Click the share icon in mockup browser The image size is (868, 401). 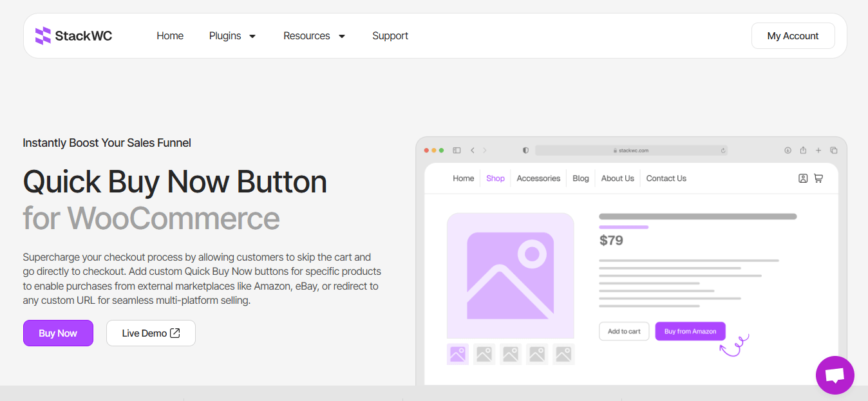pos(803,151)
